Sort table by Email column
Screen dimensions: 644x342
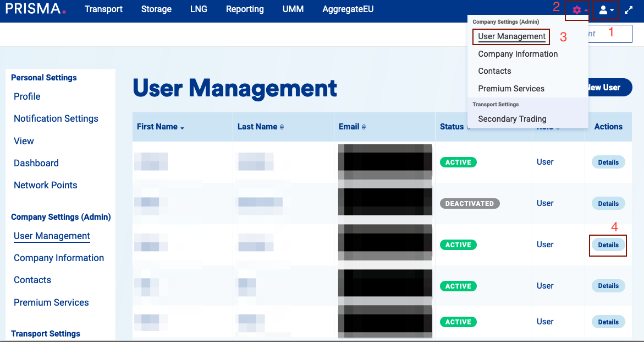[352, 127]
